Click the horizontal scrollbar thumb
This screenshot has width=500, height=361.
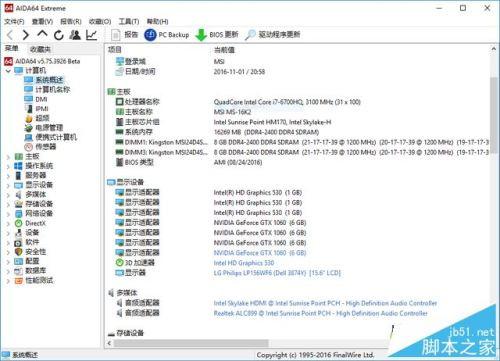coord(191,343)
